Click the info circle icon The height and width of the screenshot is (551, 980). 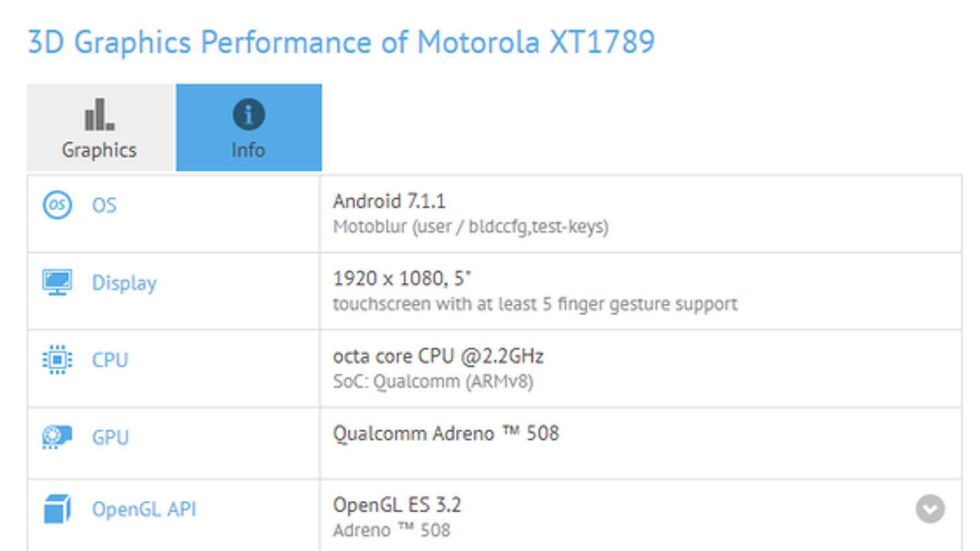point(249,114)
